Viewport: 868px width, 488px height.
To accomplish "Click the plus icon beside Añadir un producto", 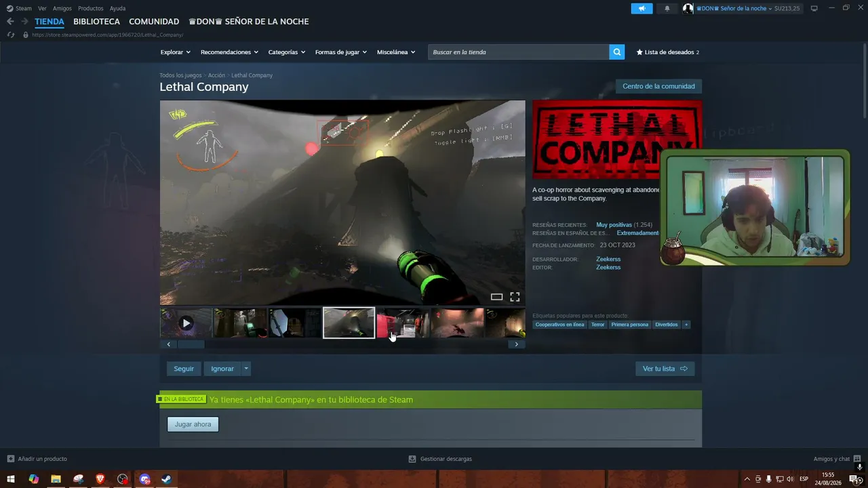I will 10,459.
